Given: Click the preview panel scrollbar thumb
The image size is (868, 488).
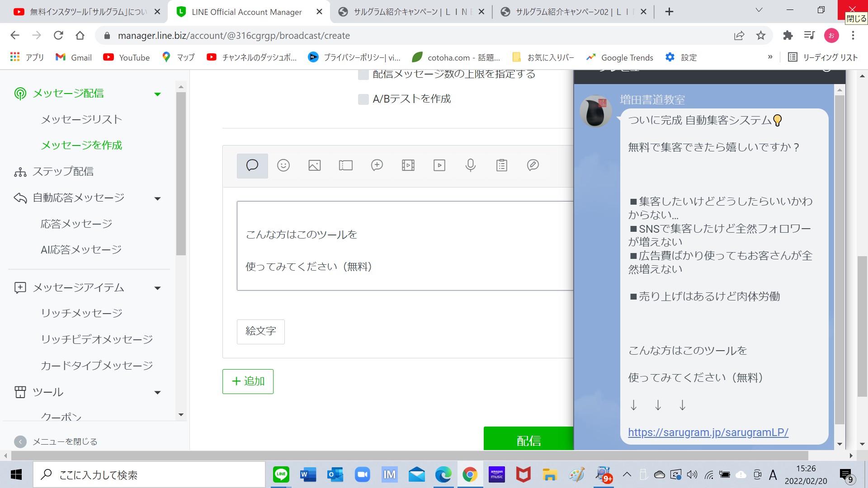Looking at the screenshot, I should 840,259.
